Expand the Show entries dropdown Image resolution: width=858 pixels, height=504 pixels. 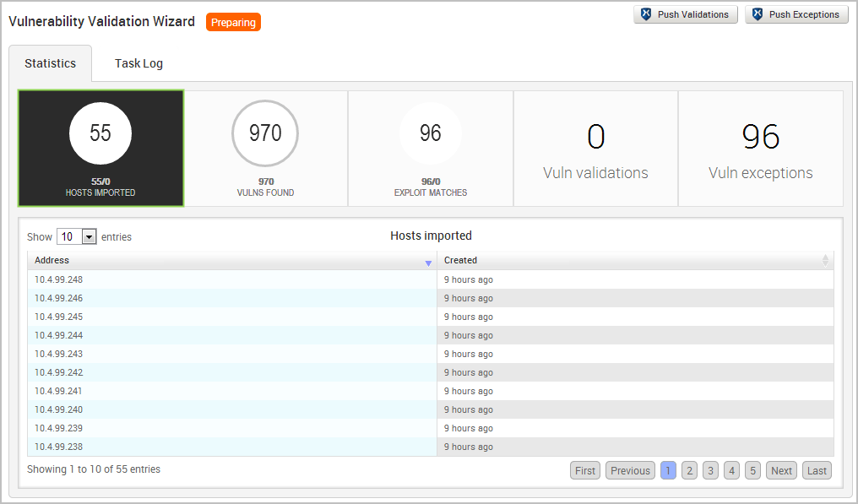[x=77, y=237]
